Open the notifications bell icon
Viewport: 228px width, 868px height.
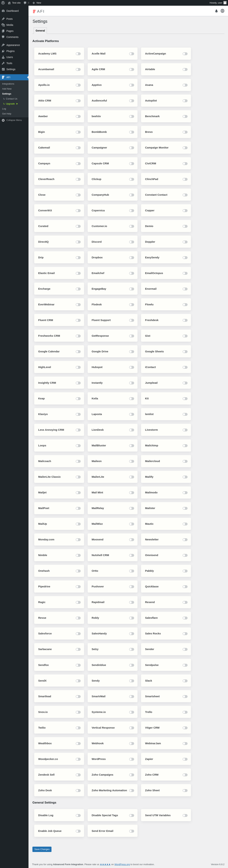tap(217, 11)
